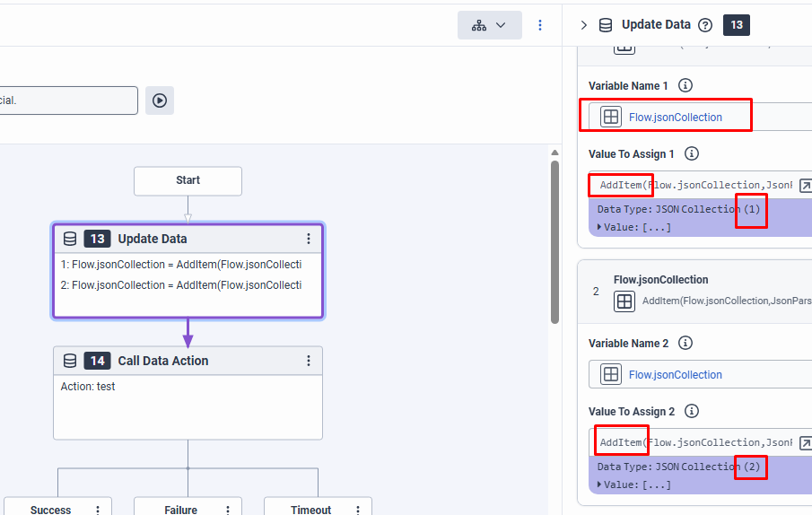812x515 pixels.
Task: Open the top toolbar kebab menu
Action: (x=540, y=25)
